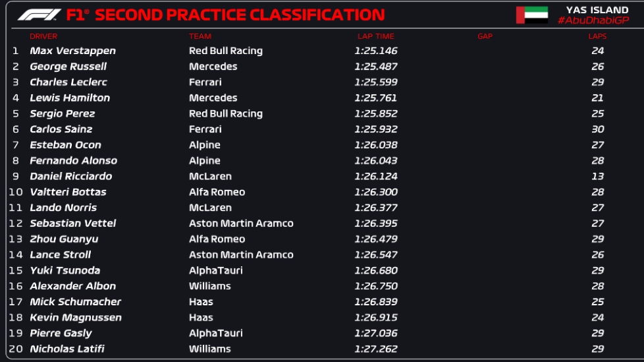644x362 pixels.
Task: Click the GAP column header
Action: point(485,36)
